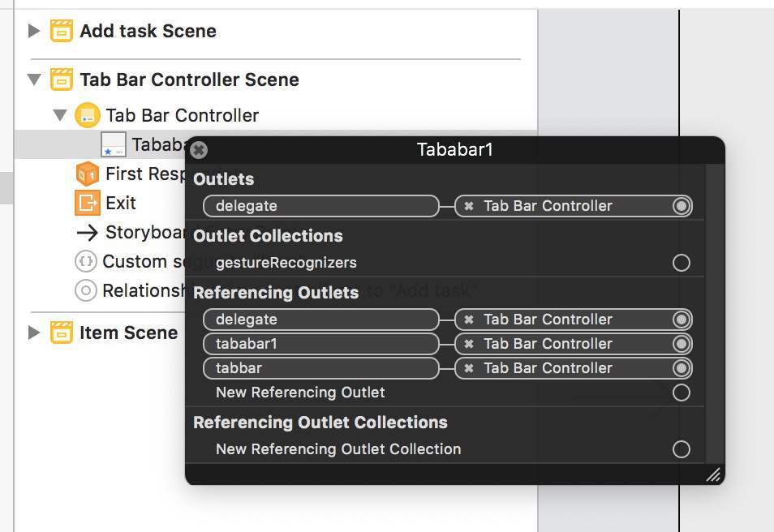
Task: Click the Relationship segue circle icon
Action: coord(85,290)
